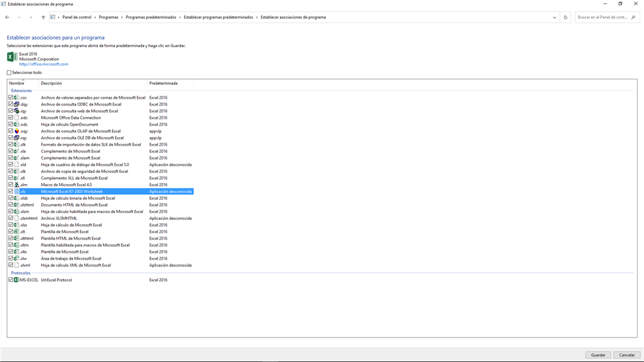The width and height of the screenshot is (644, 362).
Task: Click the .xlthtml template icon
Action: pyautogui.click(x=16, y=238)
